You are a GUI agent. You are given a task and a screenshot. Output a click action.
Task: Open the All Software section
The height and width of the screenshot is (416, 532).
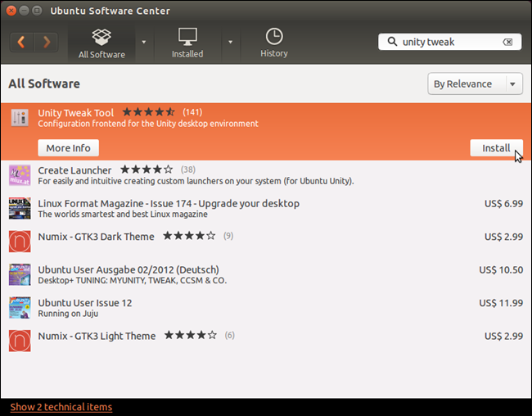coord(101,43)
